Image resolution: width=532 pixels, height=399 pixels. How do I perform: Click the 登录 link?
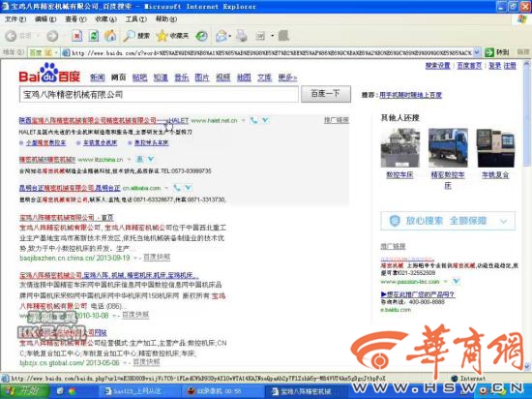coord(494,66)
